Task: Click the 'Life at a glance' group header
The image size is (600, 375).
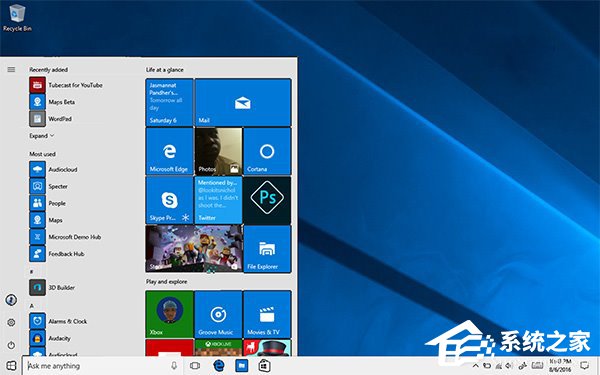Action: coord(165,70)
